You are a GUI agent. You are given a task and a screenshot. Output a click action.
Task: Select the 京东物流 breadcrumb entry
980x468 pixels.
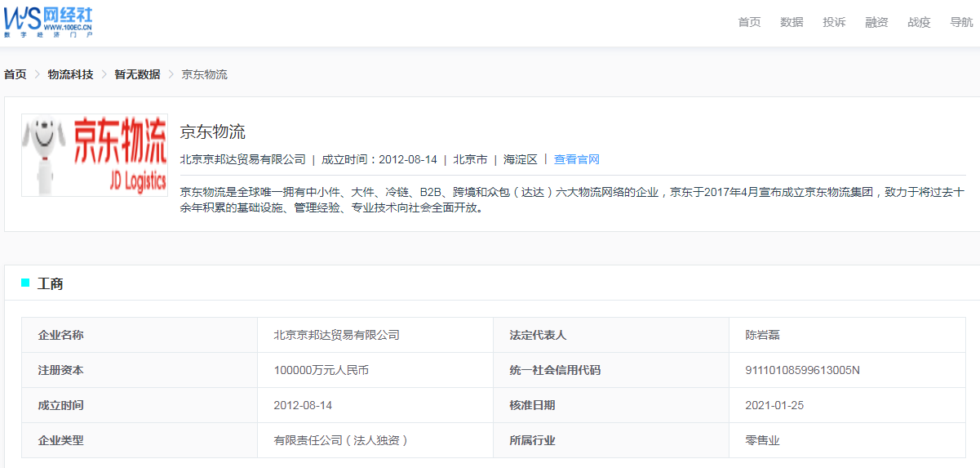click(x=204, y=74)
